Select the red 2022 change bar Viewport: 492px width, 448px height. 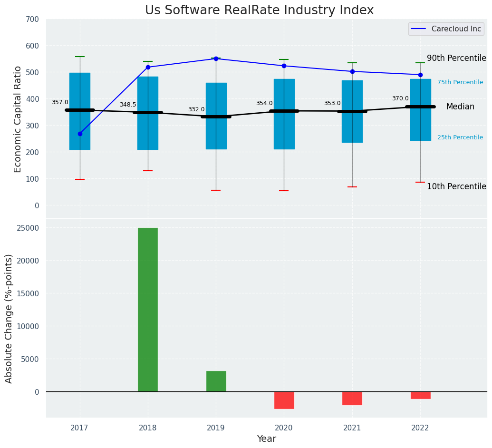420,395
